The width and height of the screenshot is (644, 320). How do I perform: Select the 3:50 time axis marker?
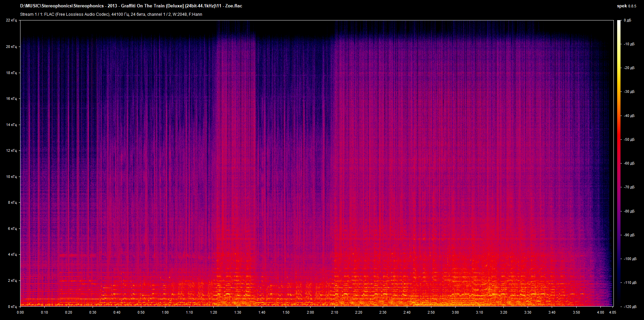pyautogui.click(x=576, y=312)
